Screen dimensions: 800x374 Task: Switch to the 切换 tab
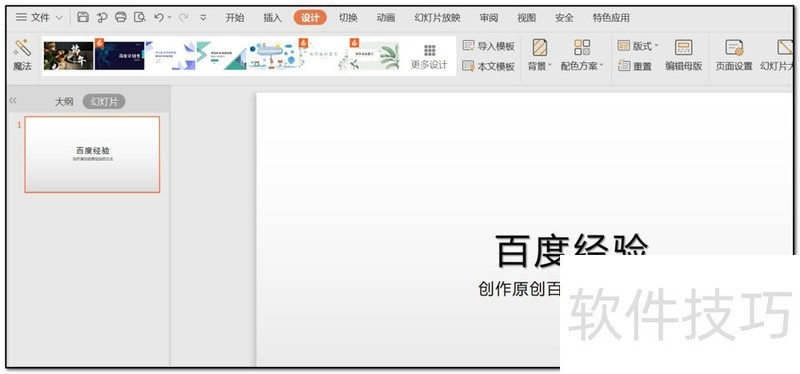pos(348,18)
